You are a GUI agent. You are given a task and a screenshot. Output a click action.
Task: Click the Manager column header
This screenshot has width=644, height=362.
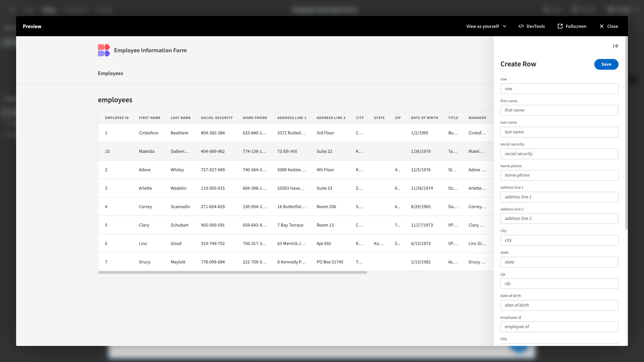(477, 118)
